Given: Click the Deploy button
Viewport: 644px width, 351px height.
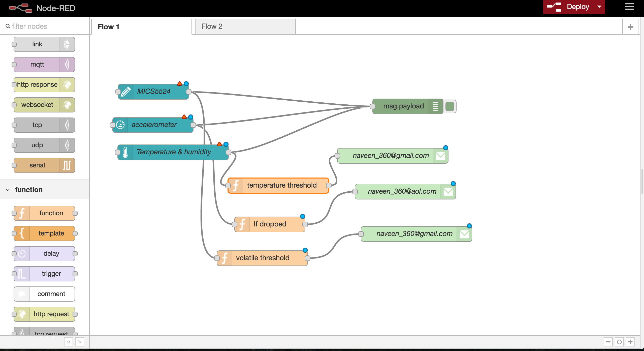Looking at the screenshot, I should (x=569, y=7).
